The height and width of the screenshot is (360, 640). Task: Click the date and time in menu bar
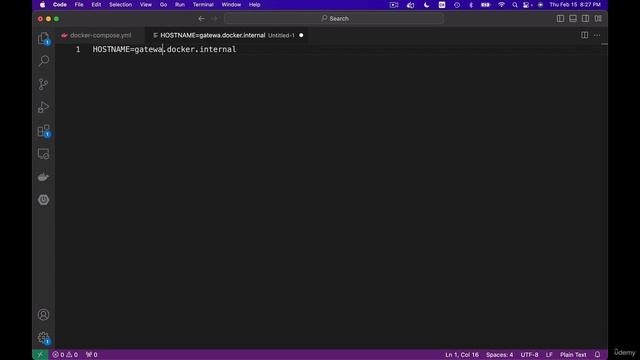click(x=575, y=4)
